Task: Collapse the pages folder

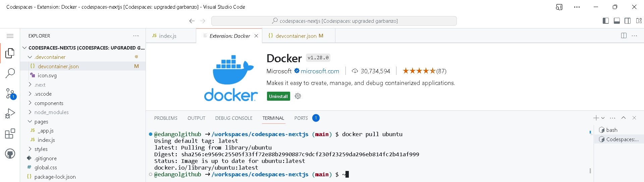Action: [x=83, y=121]
